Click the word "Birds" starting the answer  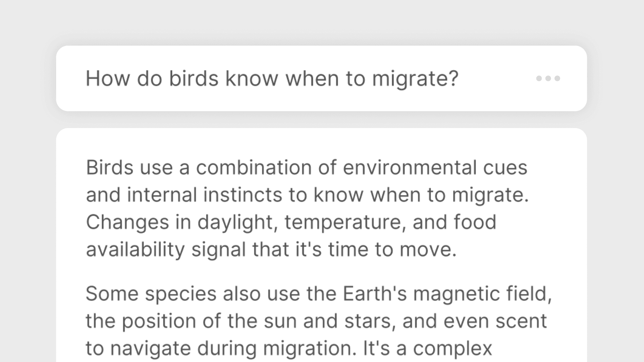tap(110, 167)
